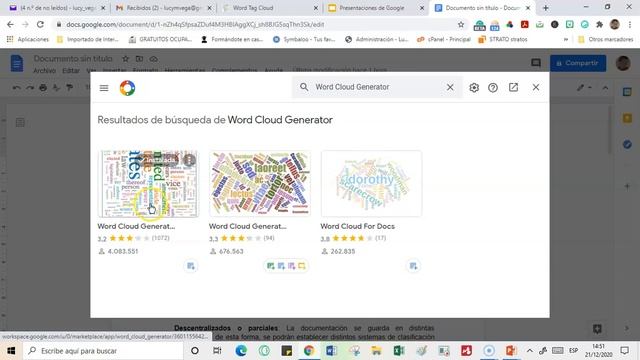Open the STRATO stratos bookmark
Viewport: 640px width, 360px height.
(503, 39)
